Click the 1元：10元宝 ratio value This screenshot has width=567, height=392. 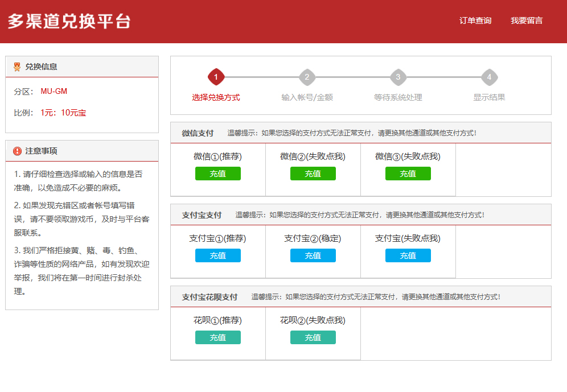[x=63, y=113]
